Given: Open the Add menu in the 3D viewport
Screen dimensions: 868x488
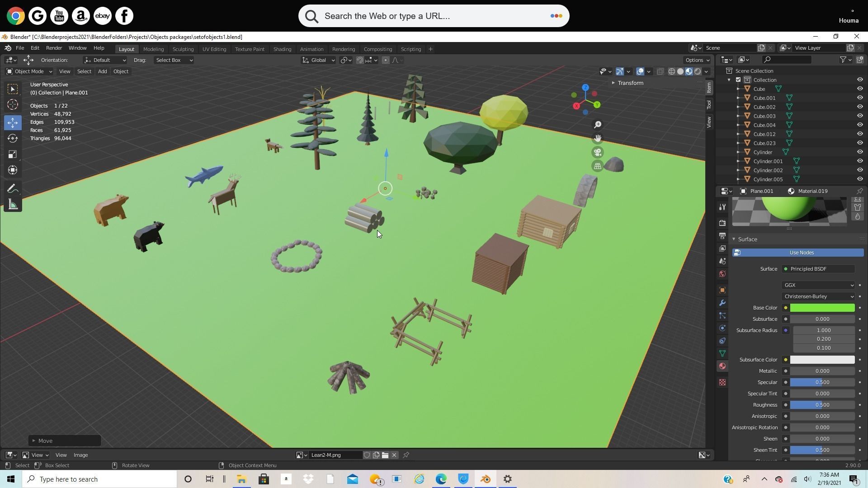Looking at the screenshot, I should [102, 71].
